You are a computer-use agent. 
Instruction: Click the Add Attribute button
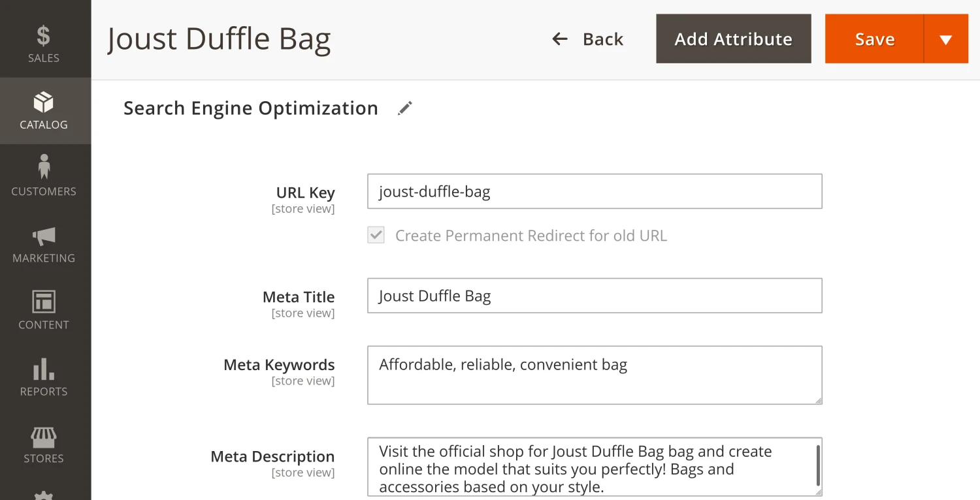tap(733, 39)
